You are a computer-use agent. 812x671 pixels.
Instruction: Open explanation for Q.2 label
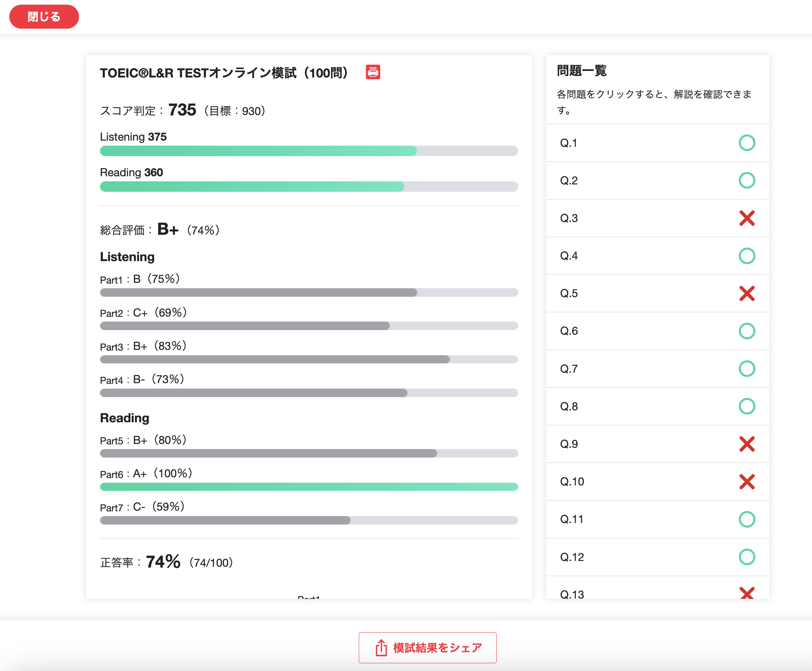[x=568, y=181]
